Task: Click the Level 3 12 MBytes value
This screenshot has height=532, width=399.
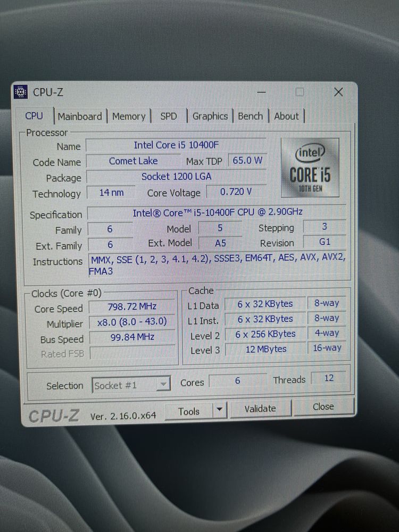Action: (x=265, y=349)
